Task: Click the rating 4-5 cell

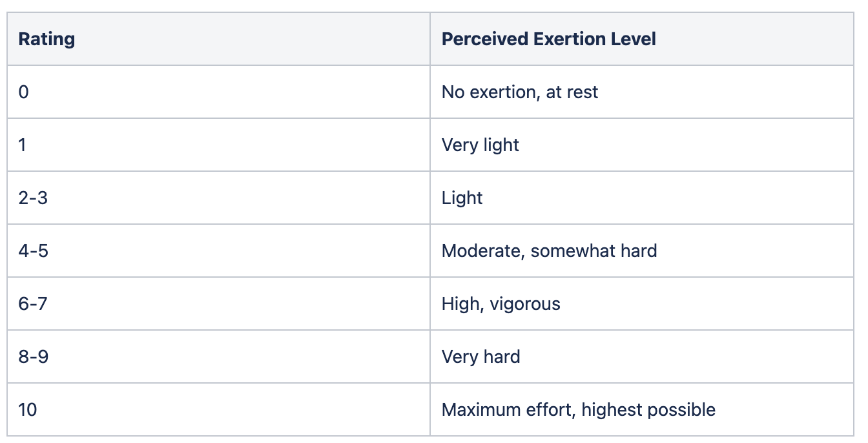Action: point(218,251)
